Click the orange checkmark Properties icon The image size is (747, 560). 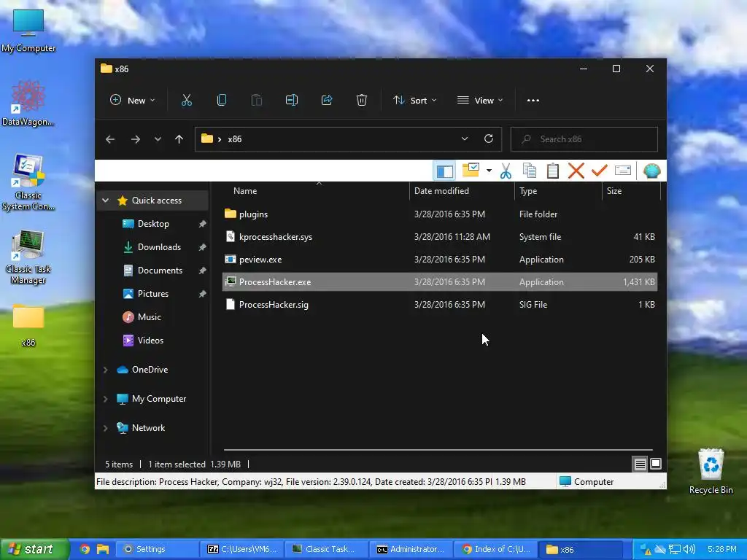coord(600,170)
